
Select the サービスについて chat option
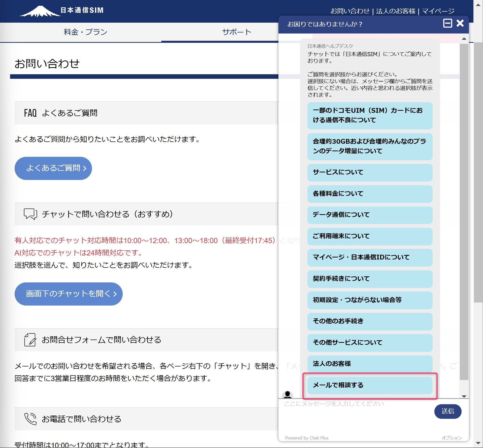(370, 172)
